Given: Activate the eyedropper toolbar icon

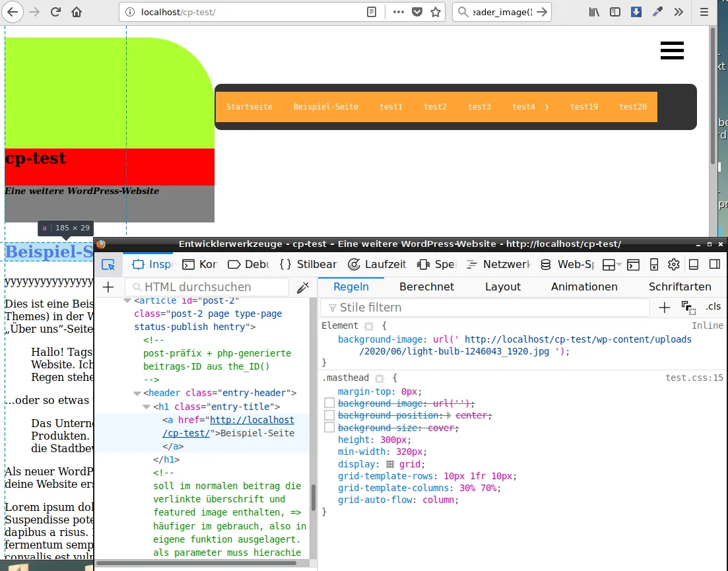Looking at the screenshot, I should coord(657,12).
